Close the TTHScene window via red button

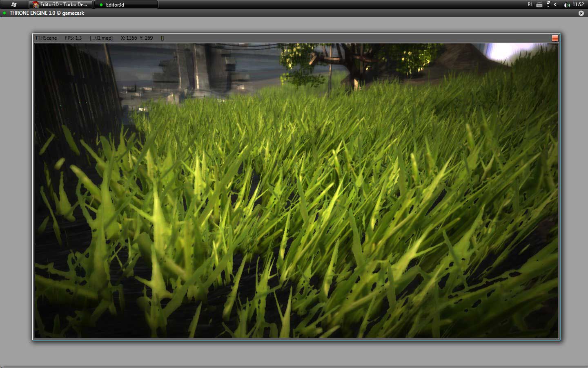555,38
